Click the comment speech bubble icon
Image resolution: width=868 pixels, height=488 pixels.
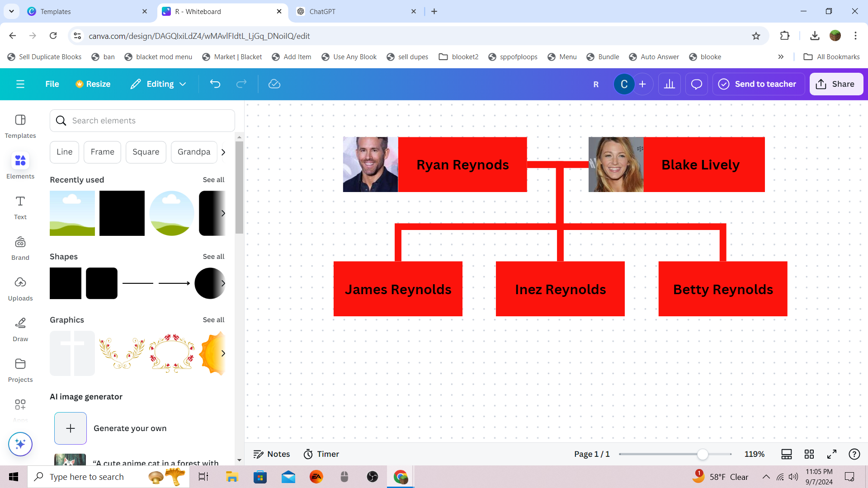click(x=696, y=84)
